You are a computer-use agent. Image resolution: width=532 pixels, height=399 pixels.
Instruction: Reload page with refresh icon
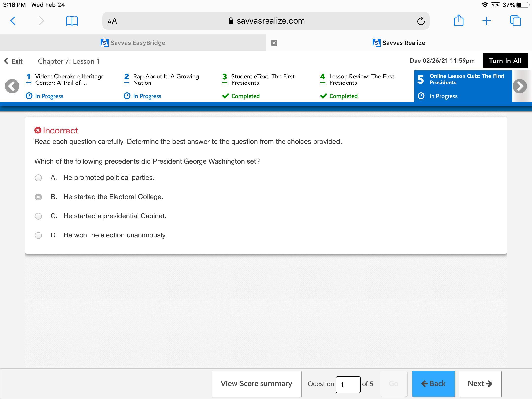421,21
